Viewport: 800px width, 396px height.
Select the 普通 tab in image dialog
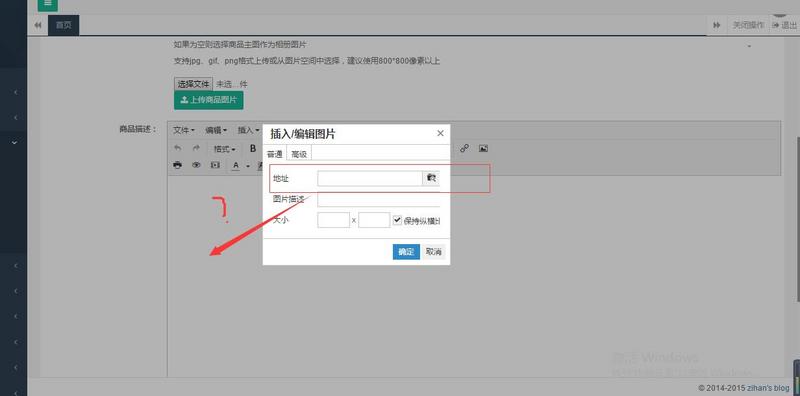coord(274,154)
